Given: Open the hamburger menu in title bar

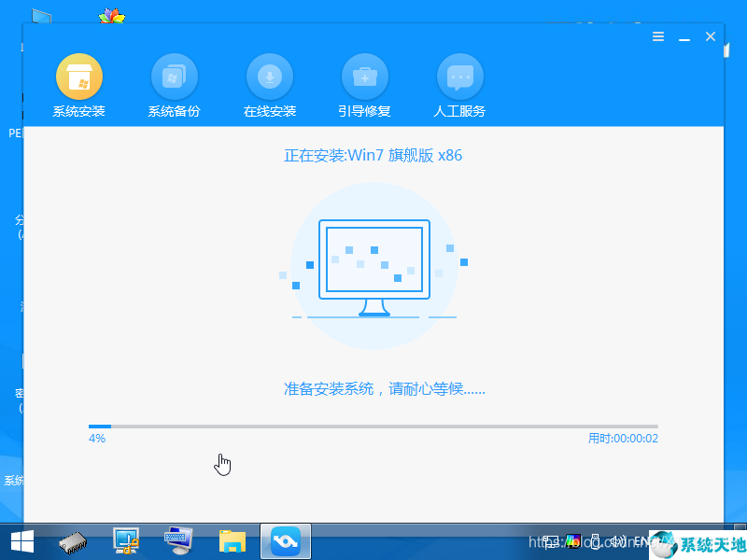Looking at the screenshot, I should pyautogui.click(x=658, y=36).
